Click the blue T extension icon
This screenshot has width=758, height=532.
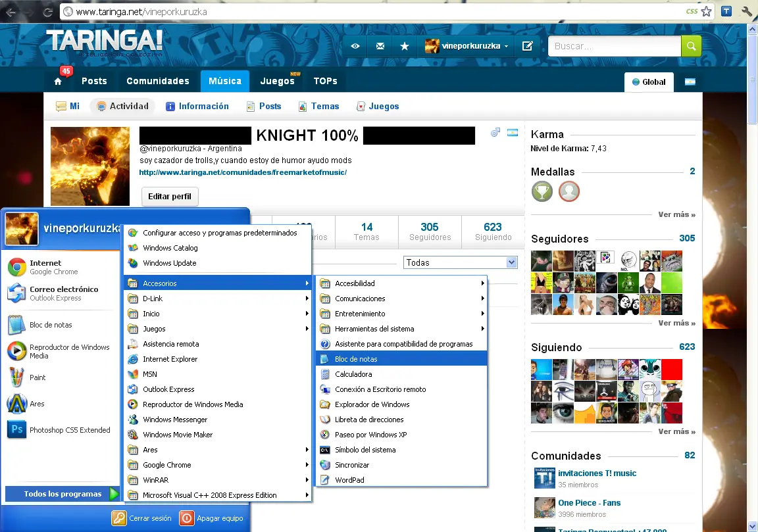pyautogui.click(x=726, y=12)
